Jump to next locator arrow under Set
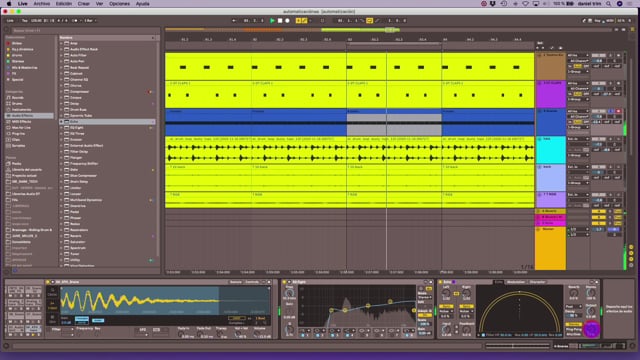The width and height of the screenshot is (640, 360). coord(543,48)
